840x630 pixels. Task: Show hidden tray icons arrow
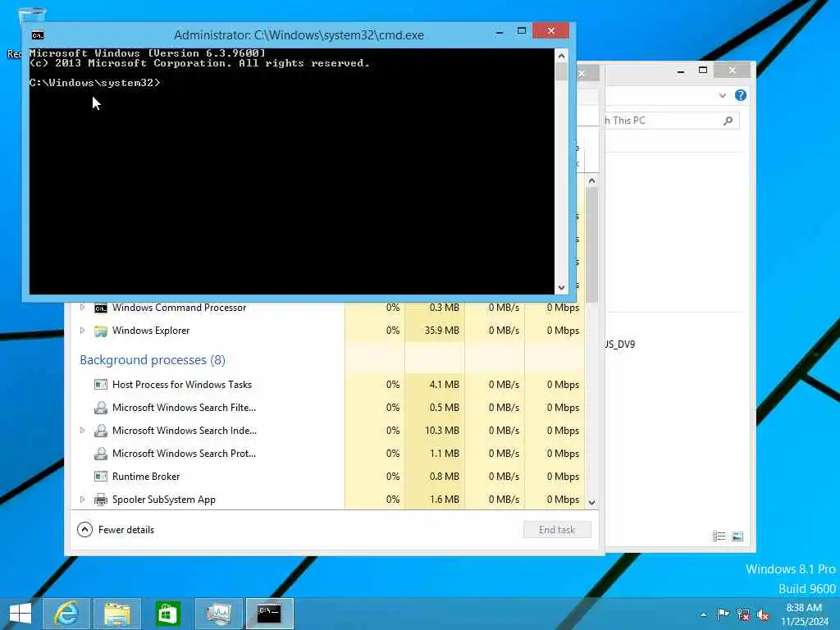click(x=703, y=614)
